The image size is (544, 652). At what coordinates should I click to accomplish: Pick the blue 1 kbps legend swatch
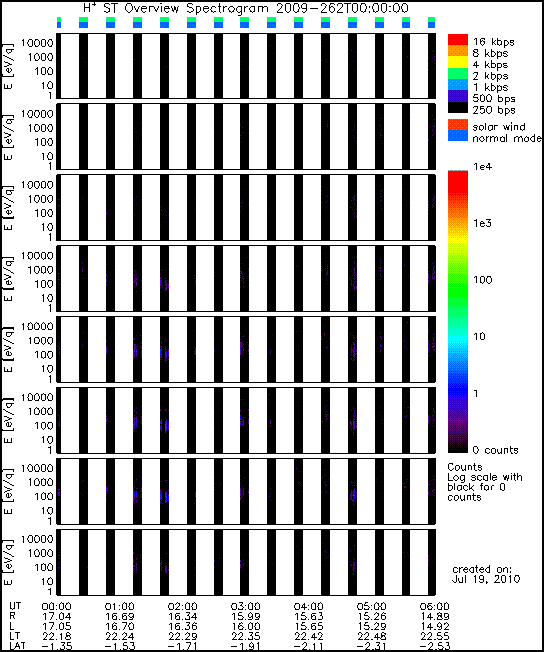click(458, 85)
